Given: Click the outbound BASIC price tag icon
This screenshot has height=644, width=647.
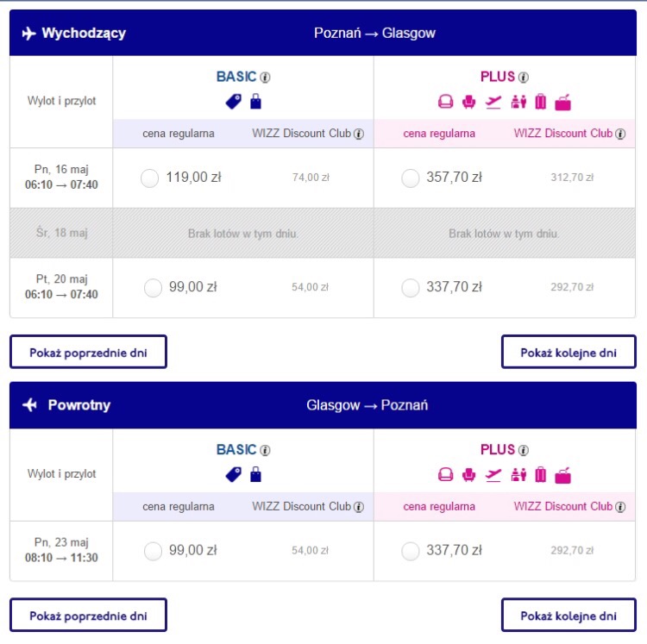Looking at the screenshot, I should click(x=234, y=102).
